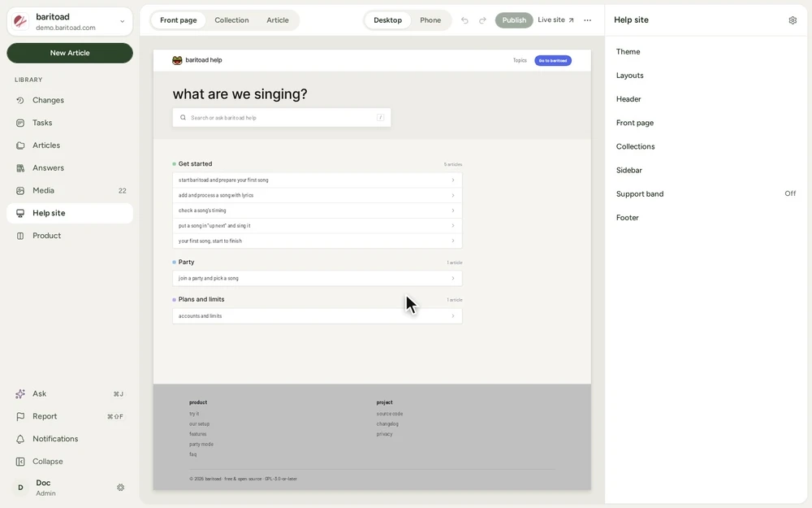The width and height of the screenshot is (812, 508).
Task: Open chevron on 'check a song's timing' row
Action: pyautogui.click(x=452, y=211)
